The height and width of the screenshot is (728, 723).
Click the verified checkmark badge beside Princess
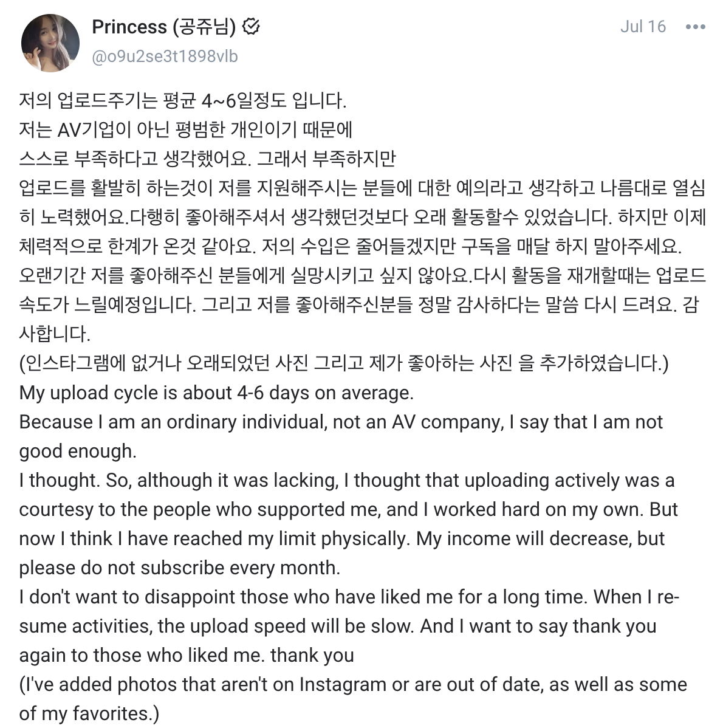point(251,27)
